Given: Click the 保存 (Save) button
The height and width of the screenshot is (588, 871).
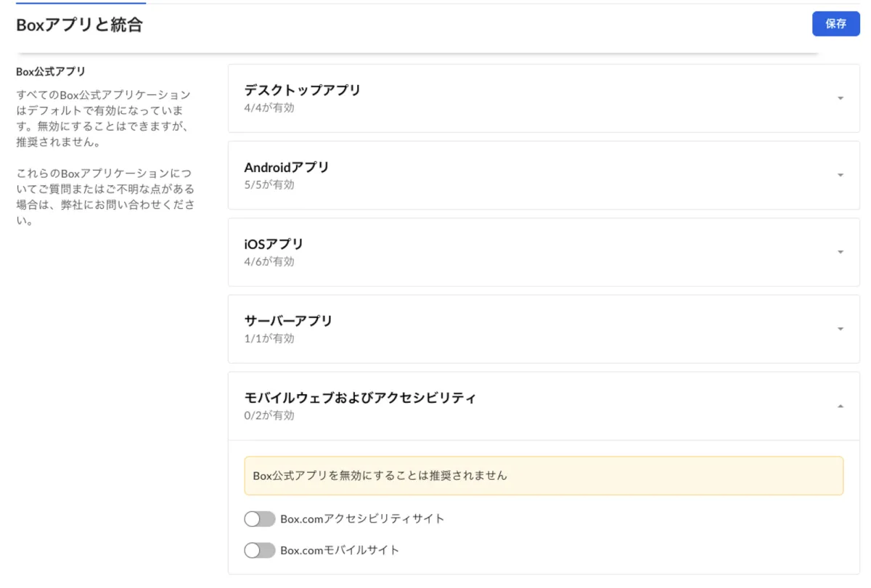Looking at the screenshot, I should click(x=835, y=23).
